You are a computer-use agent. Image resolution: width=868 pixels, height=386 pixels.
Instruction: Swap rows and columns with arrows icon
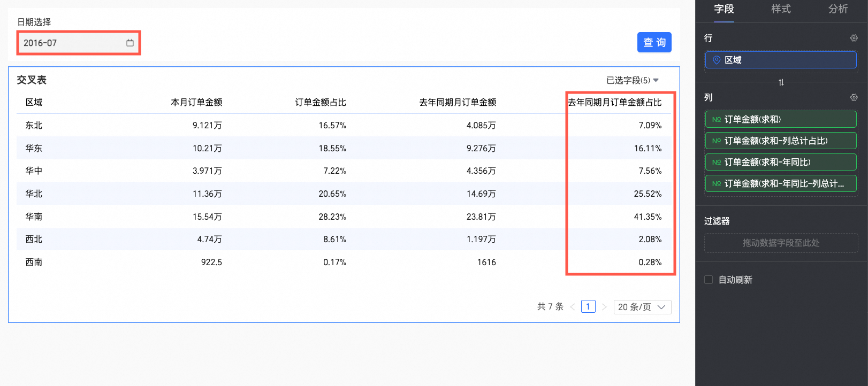(781, 82)
